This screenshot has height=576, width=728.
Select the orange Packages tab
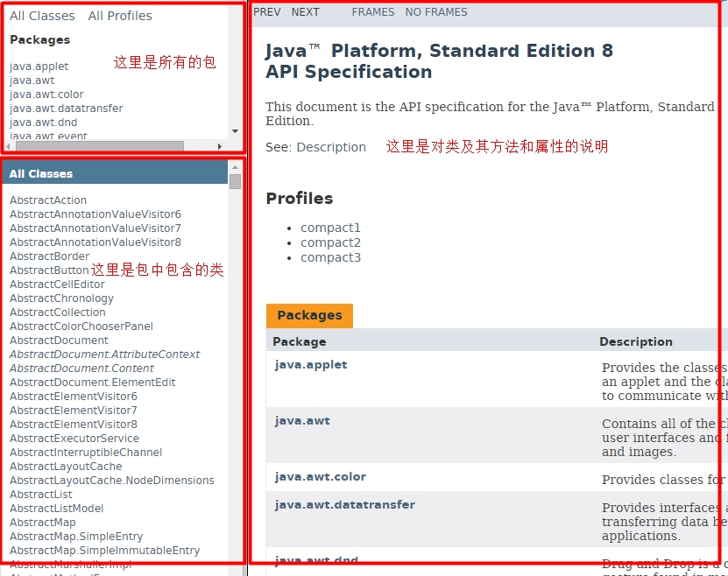pos(309,315)
